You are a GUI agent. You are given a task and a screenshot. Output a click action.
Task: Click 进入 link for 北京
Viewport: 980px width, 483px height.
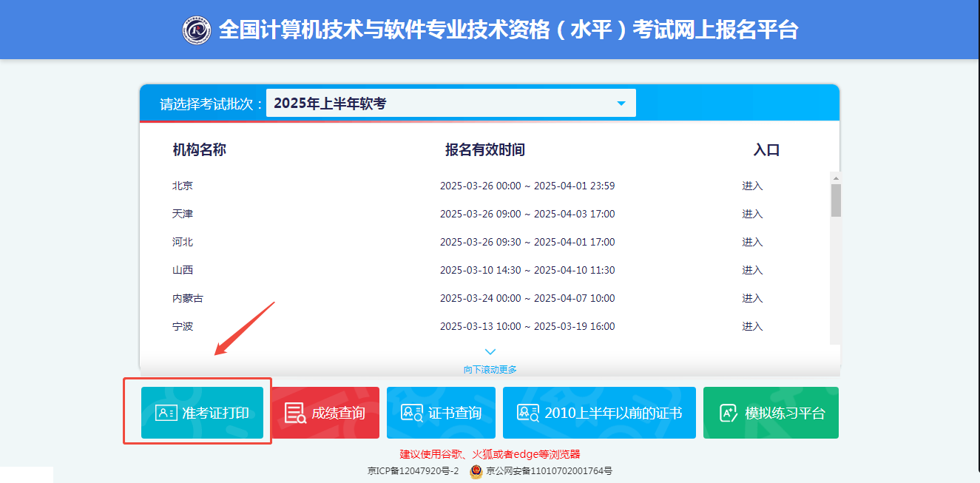click(752, 186)
